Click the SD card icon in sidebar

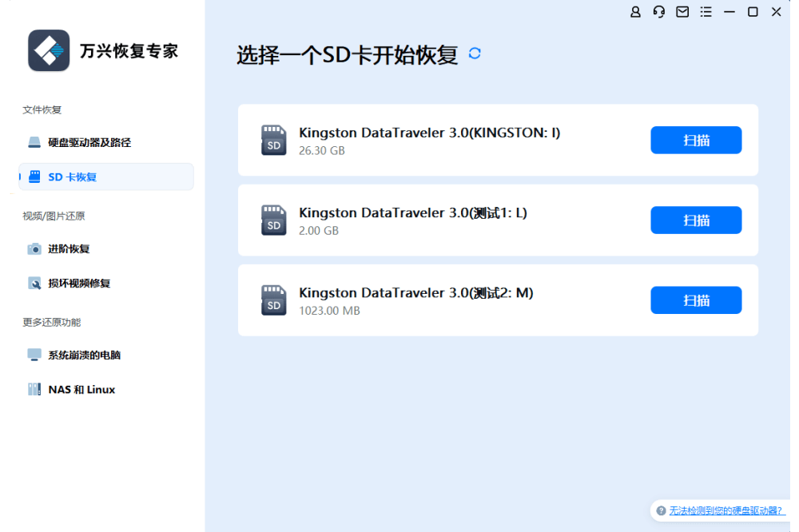34,177
